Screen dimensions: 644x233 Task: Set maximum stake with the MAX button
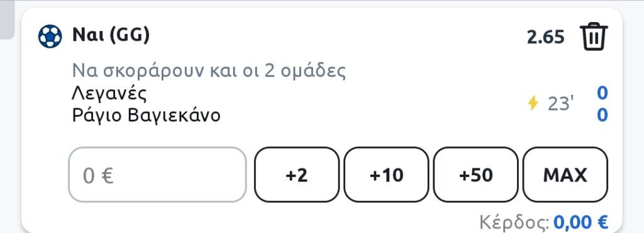[x=565, y=175]
